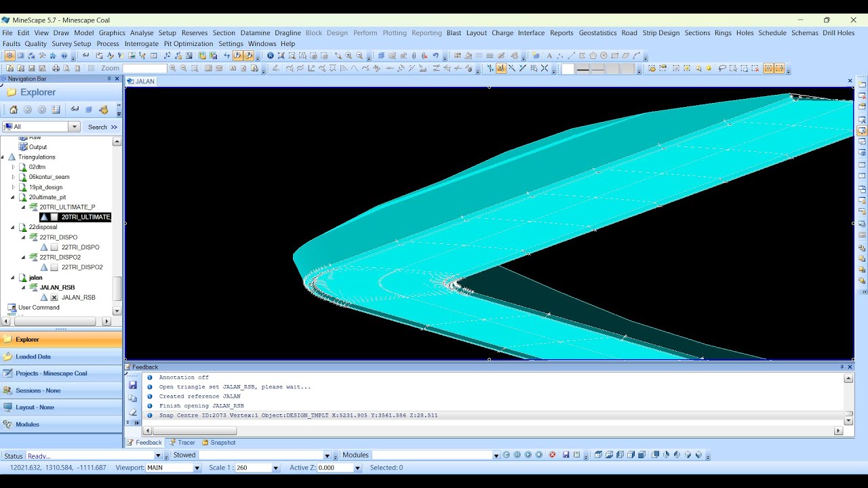Click the Circle draw tool
The image size is (868, 488).
604,56
